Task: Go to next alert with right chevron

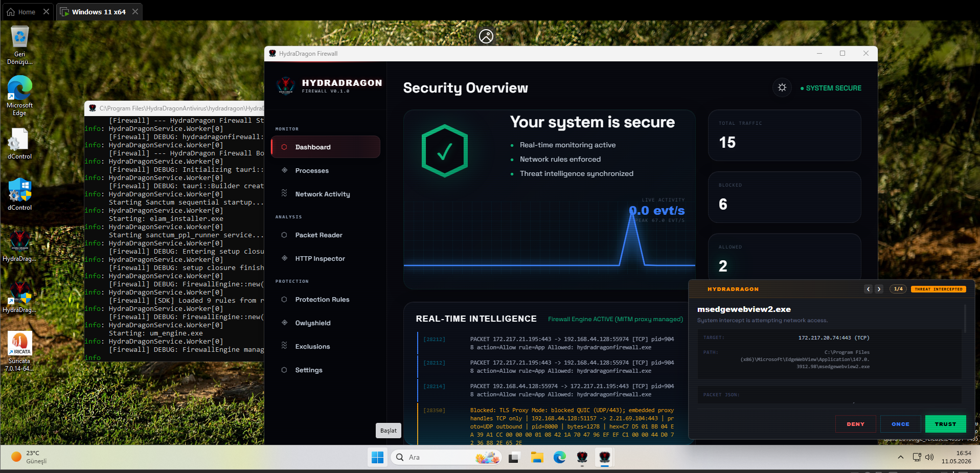Action: 879,289
